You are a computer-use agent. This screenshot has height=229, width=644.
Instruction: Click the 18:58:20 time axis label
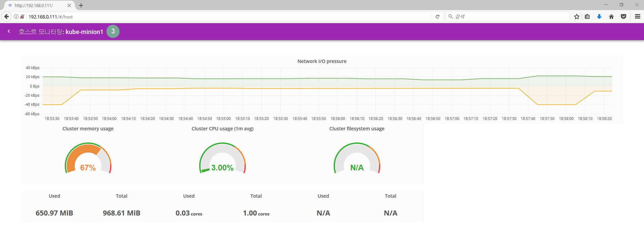tap(604, 119)
